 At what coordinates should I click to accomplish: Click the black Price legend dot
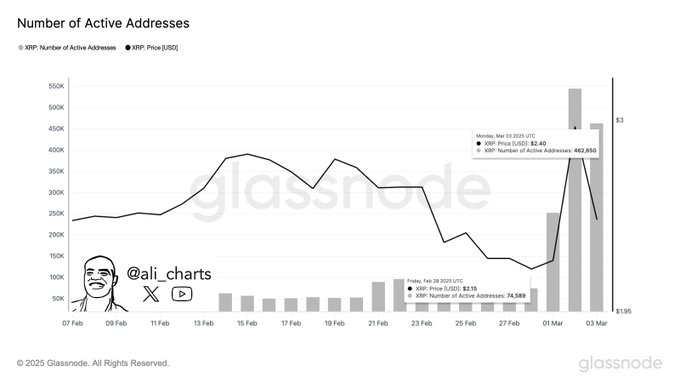click(x=128, y=48)
